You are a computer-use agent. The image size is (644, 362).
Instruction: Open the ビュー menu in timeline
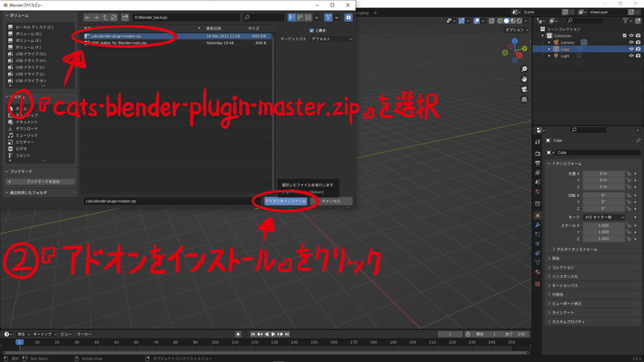point(66,334)
